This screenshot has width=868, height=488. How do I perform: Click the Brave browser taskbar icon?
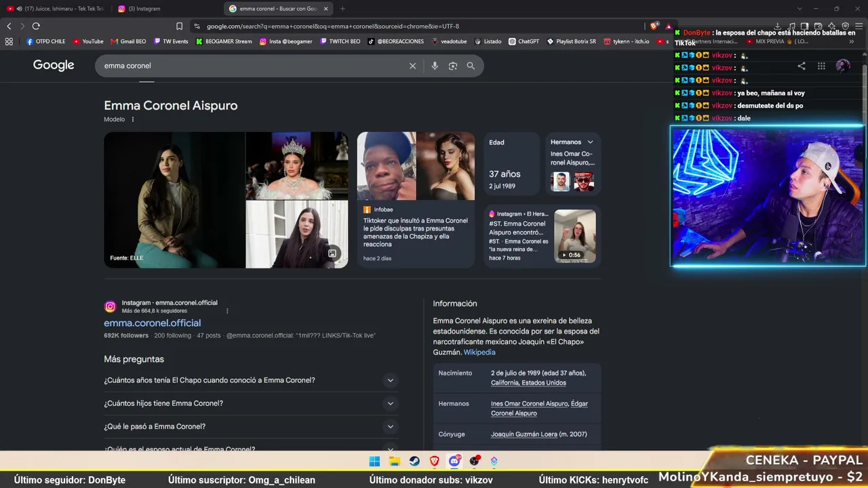(435, 462)
